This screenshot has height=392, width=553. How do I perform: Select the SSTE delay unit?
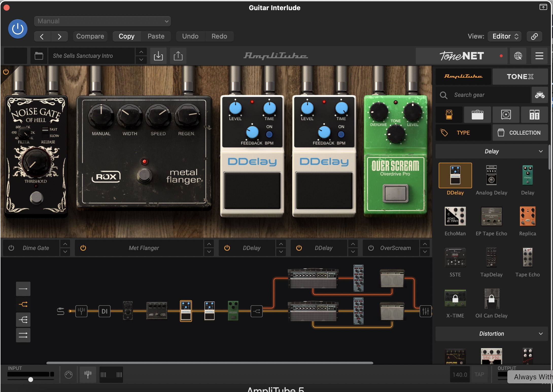pyautogui.click(x=455, y=257)
